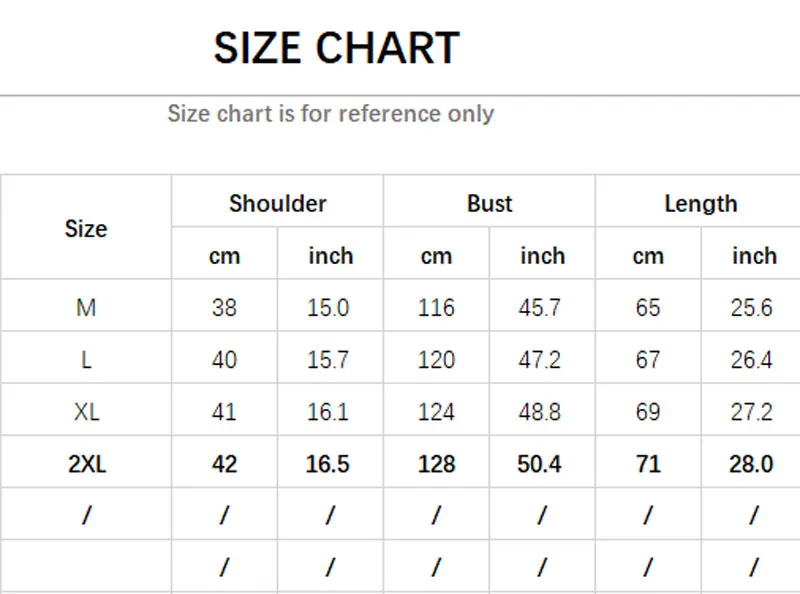Click the Bust column header
The height and width of the screenshot is (594, 800).
click(489, 203)
